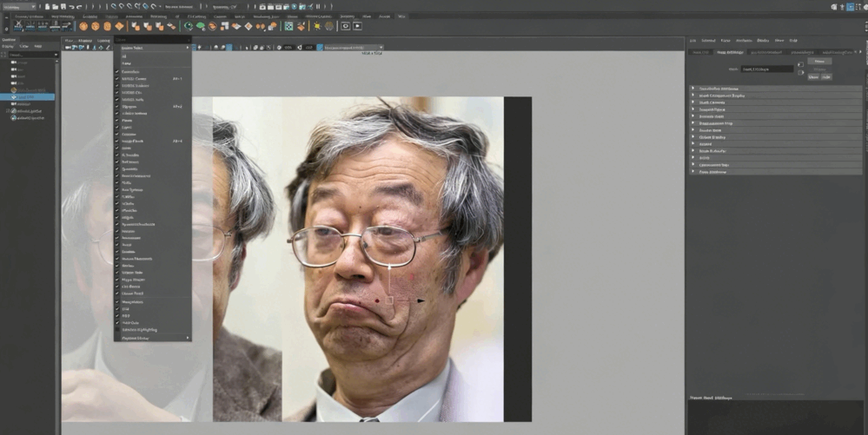Click the Undo arrow icon
This screenshot has height=435, width=868.
[x=71, y=7]
